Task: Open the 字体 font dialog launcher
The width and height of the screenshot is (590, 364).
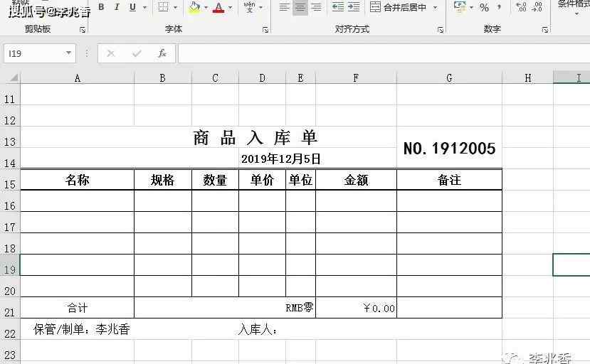Action: pyautogui.click(x=265, y=30)
